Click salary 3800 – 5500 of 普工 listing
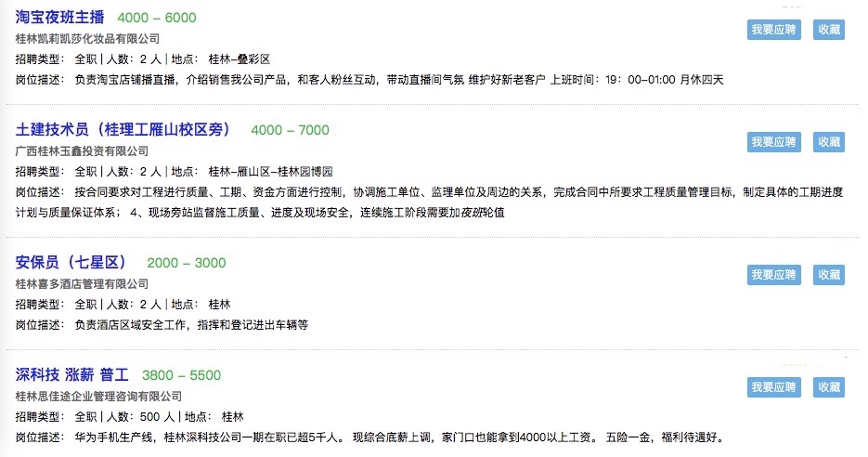Viewport: 868px width, 457px height. click(182, 375)
